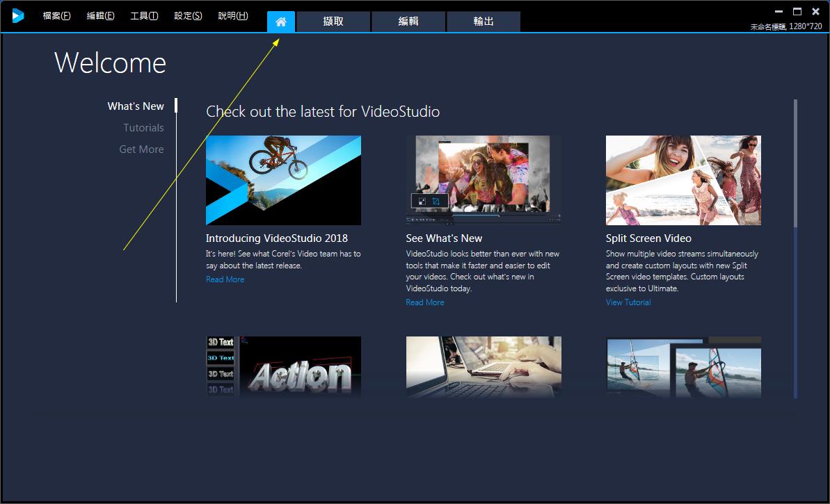Viewport: 830px width, 504px height.
Task: Click the VideoStudio logo icon
Action: (x=17, y=16)
